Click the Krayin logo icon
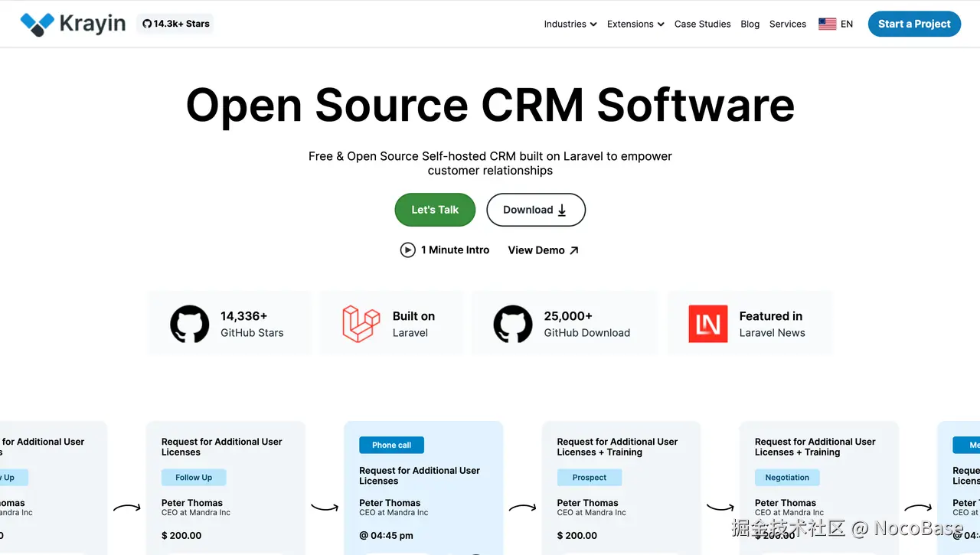 (x=37, y=24)
